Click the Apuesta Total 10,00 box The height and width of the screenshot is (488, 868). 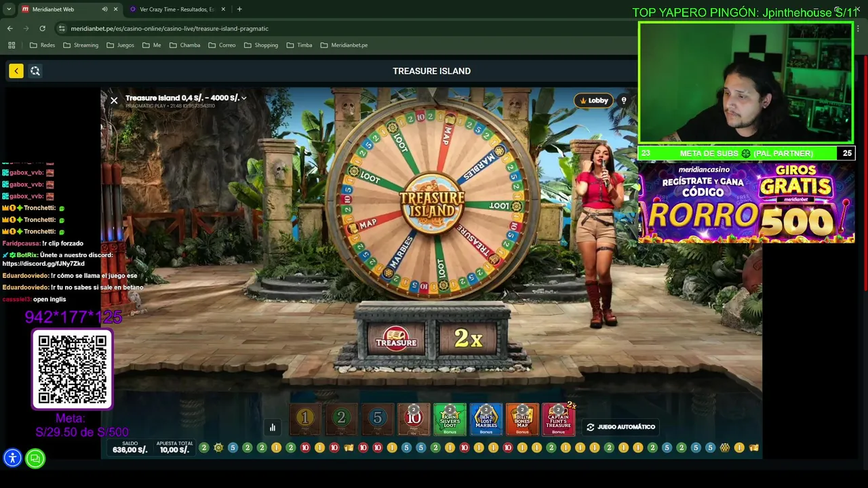(x=174, y=447)
